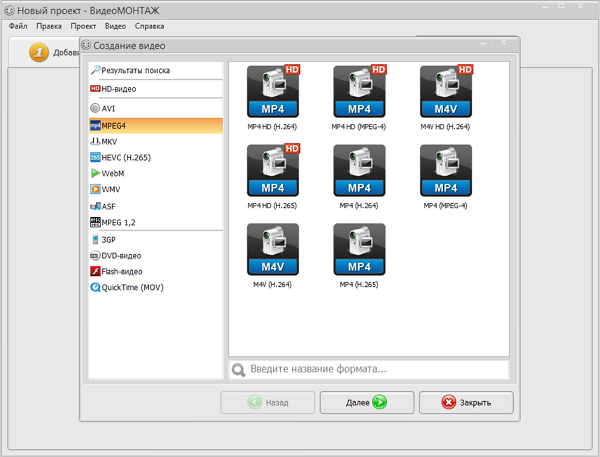
Task: Click the Назад button
Action: (x=267, y=402)
